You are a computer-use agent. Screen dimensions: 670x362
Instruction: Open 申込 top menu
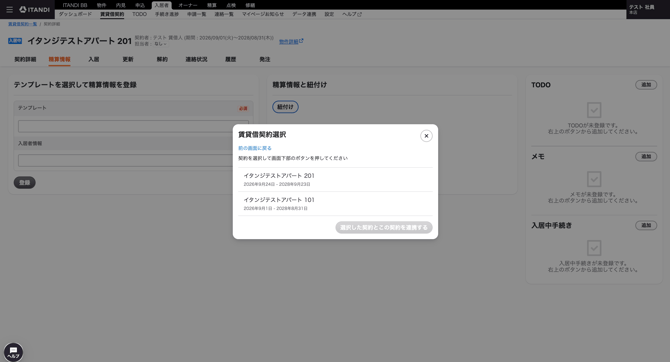[140, 5]
